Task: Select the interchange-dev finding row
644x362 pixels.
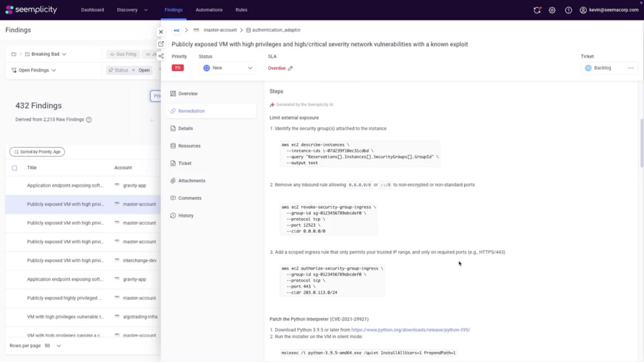Action: click(83, 261)
